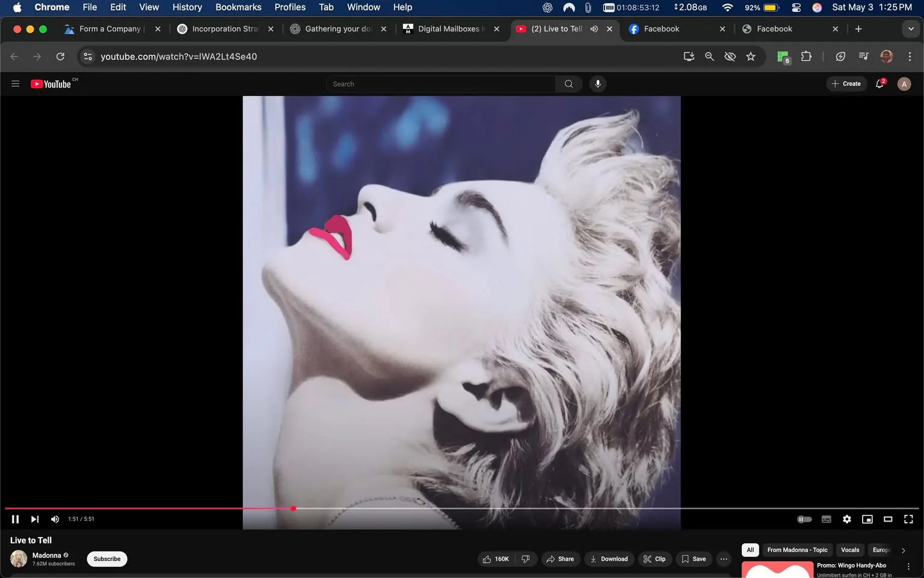Mute the video volume

55,519
